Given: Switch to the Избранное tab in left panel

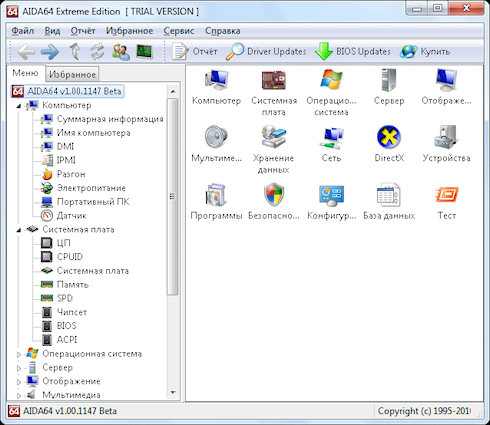Looking at the screenshot, I should point(72,74).
